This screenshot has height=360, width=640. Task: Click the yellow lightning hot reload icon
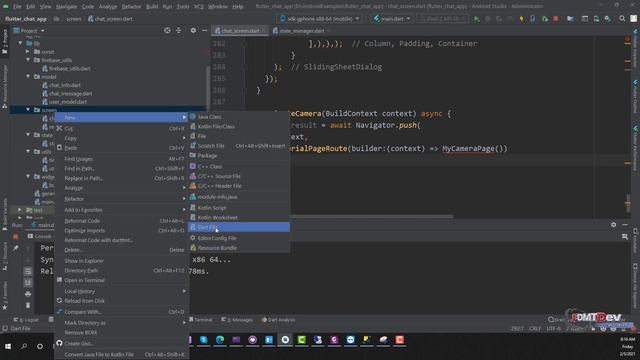(521, 19)
